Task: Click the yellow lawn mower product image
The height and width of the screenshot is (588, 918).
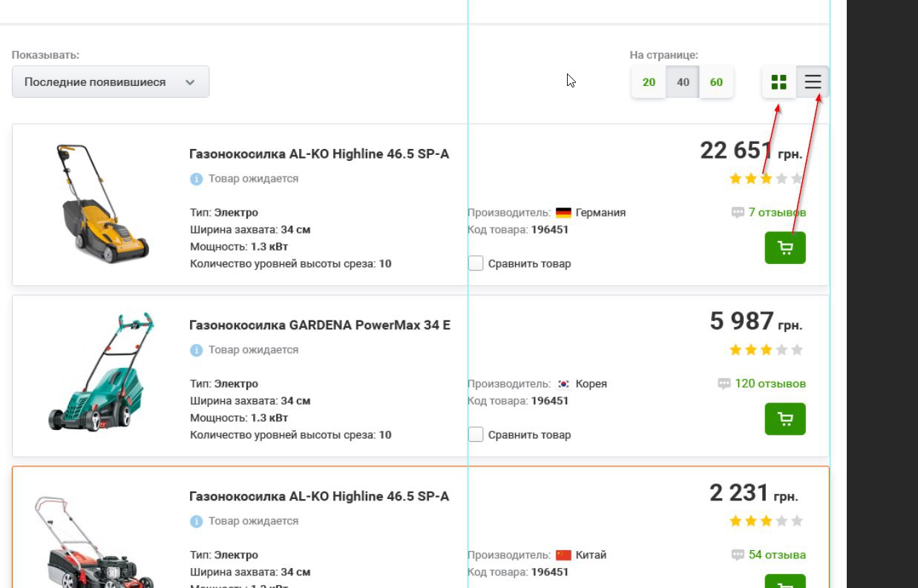Action: tap(102, 204)
